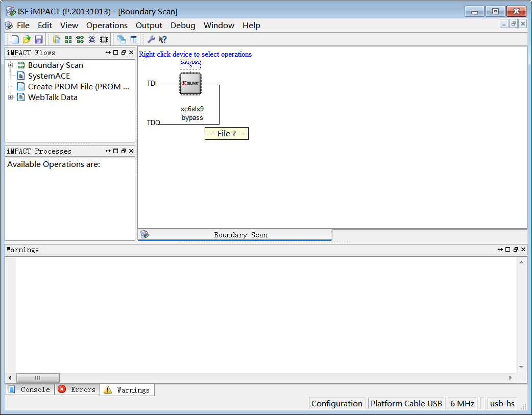The image size is (532, 415).
Task: Click the cable disconnect spider icon
Action: pyautogui.click(x=92, y=39)
